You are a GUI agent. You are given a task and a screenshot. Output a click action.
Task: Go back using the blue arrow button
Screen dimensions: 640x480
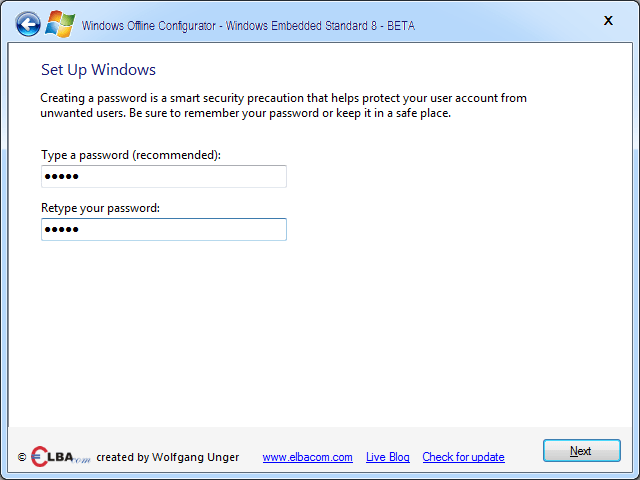28,24
